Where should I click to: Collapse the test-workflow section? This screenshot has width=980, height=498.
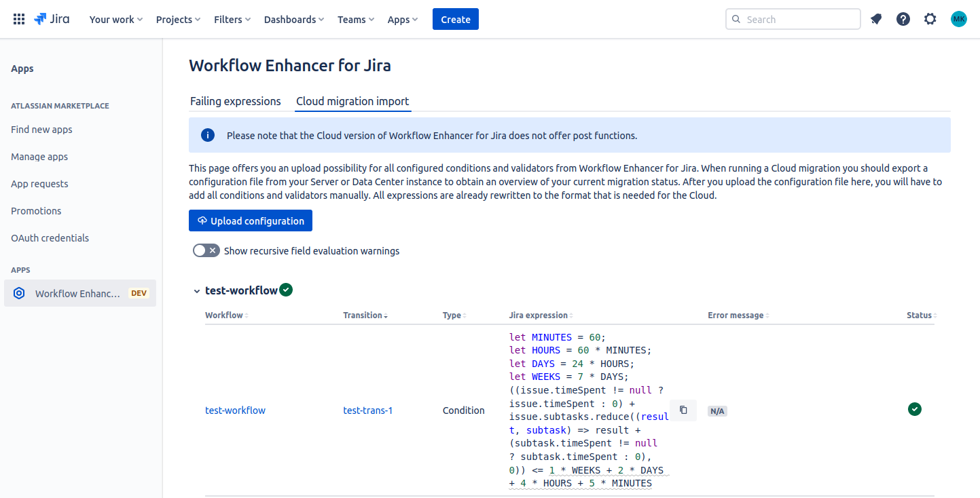[196, 291]
